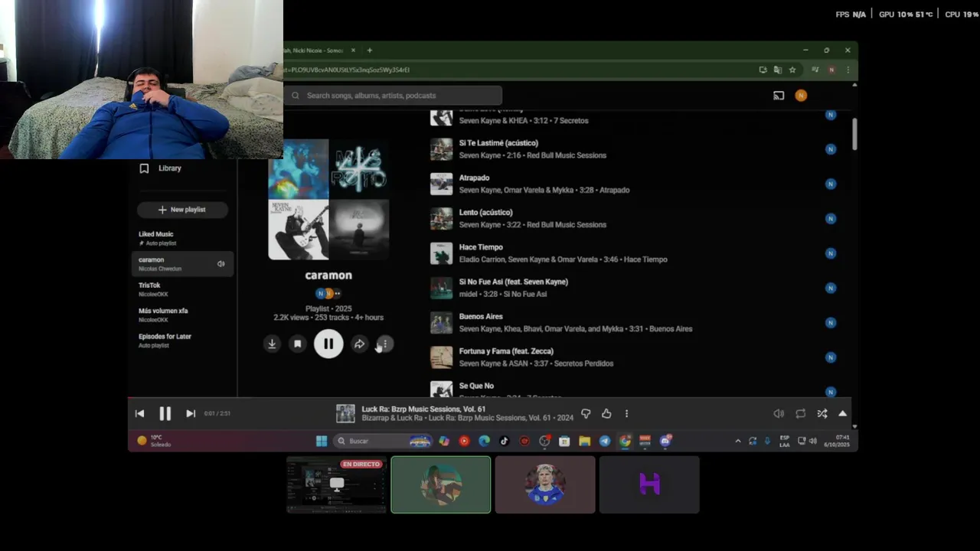Play Lento (acústico) track
The width and height of the screenshot is (980, 551).
[x=486, y=213]
